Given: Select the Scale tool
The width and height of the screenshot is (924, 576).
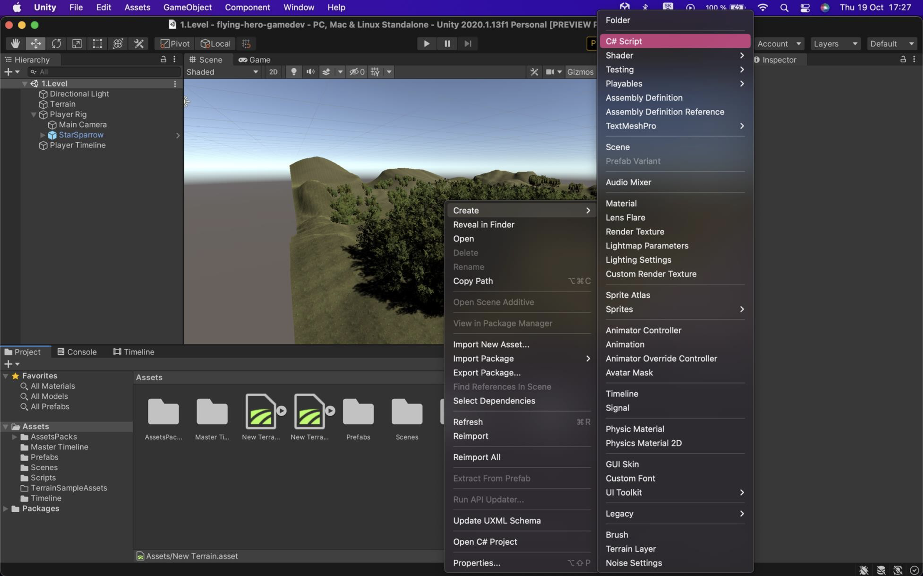Looking at the screenshot, I should 77,43.
